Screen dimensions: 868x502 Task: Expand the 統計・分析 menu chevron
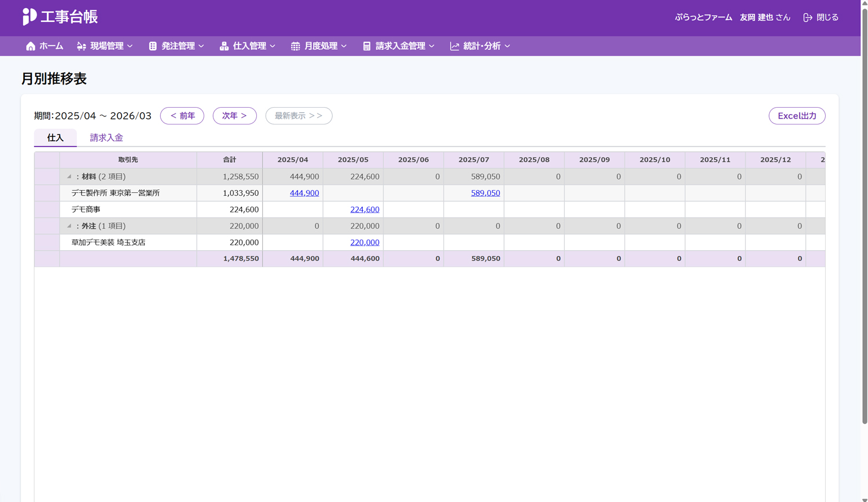click(507, 46)
